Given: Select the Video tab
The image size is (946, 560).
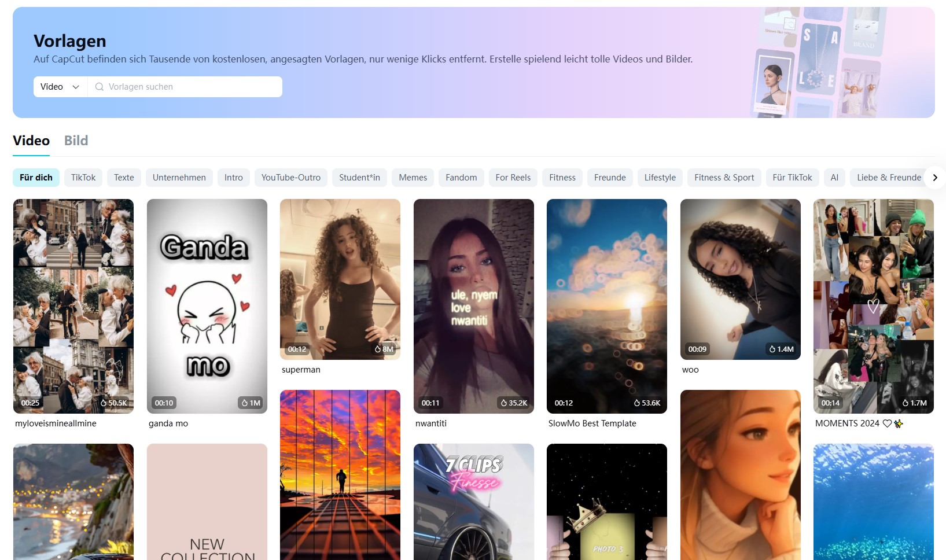Looking at the screenshot, I should click(x=31, y=141).
